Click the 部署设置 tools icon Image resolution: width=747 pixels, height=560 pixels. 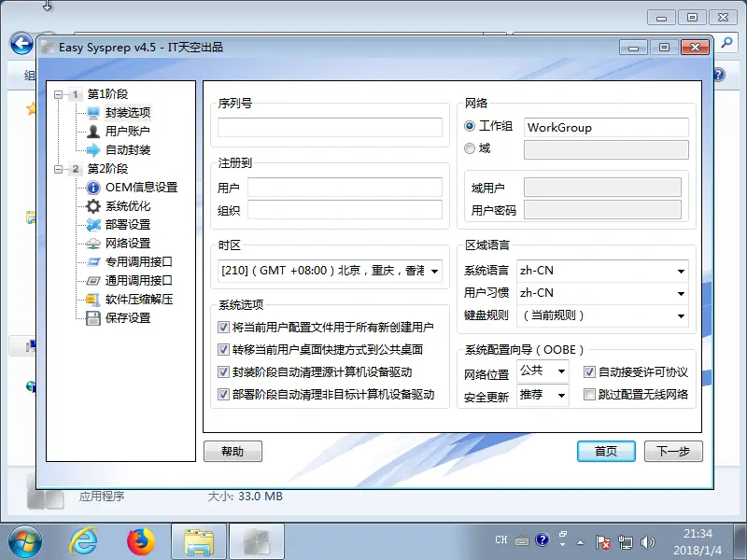[x=93, y=225]
